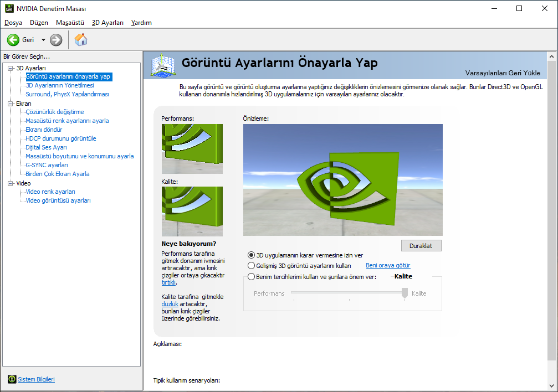Click the Performans-Kalite slider handle
This screenshot has height=392, width=558.
point(405,293)
